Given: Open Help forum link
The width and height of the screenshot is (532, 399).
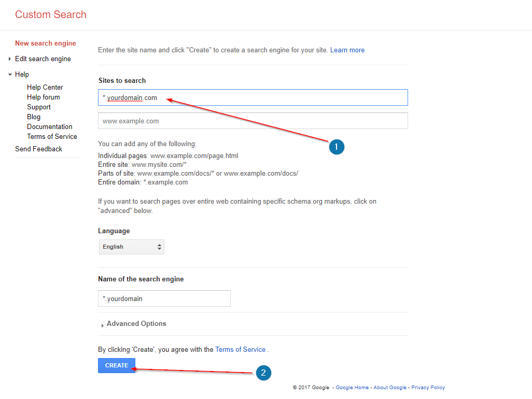Looking at the screenshot, I should pos(44,97).
